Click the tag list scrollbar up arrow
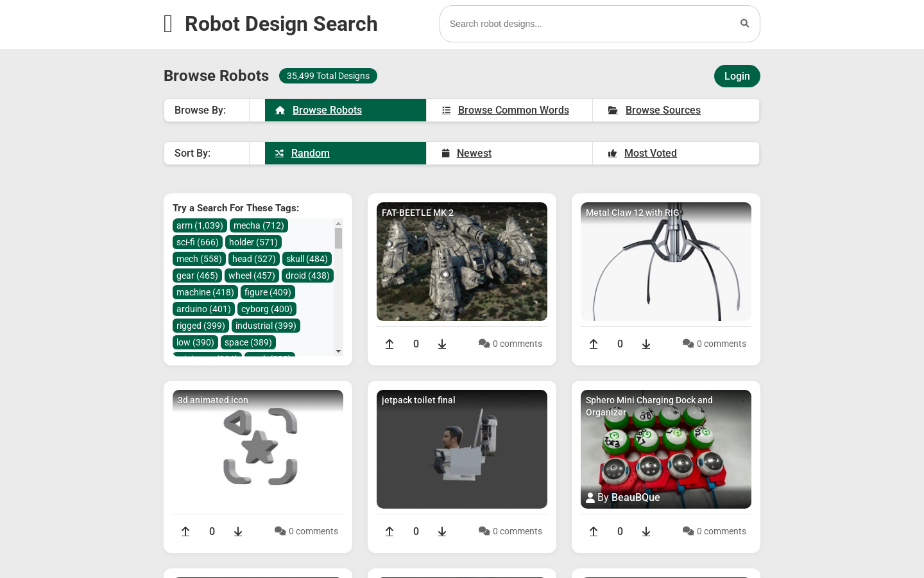The image size is (924, 578). (338, 223)
